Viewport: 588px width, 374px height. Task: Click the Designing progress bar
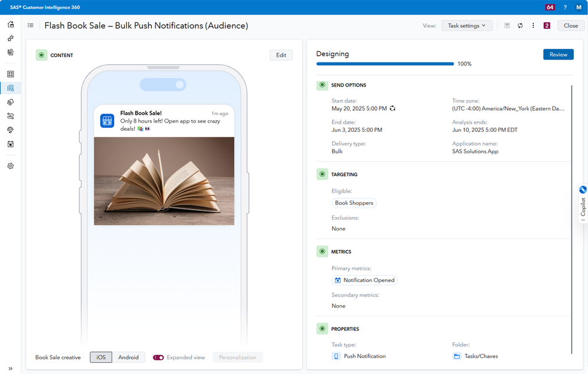pos(385,64)
